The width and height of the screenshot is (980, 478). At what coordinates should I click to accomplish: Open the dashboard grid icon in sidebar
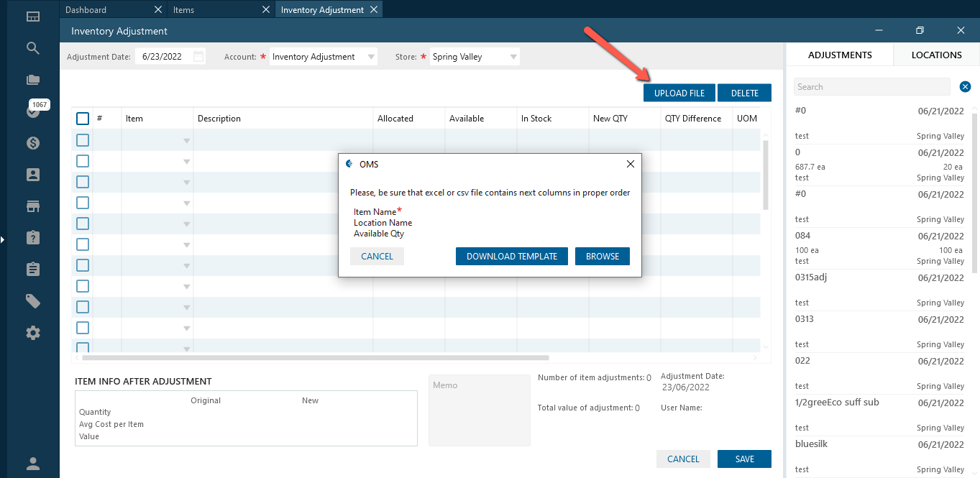pyautogui.click(x=32, y=17)
